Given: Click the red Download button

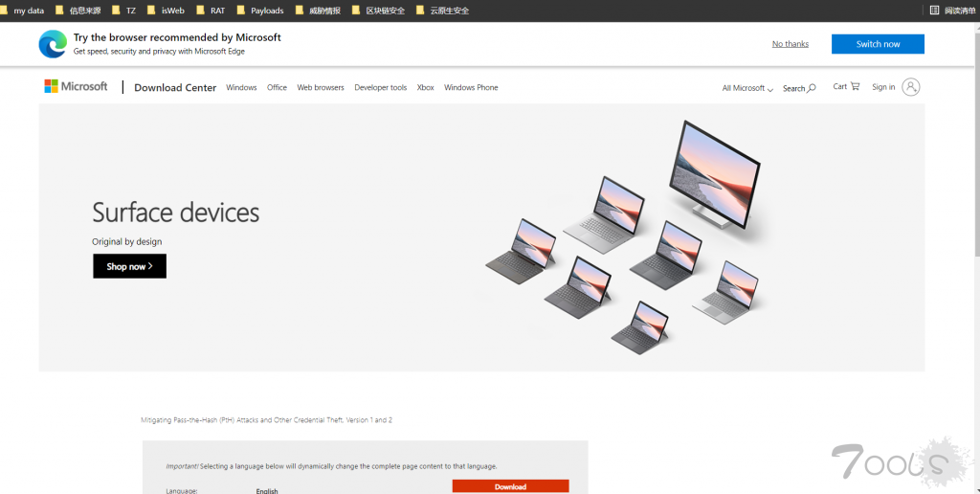Looking at the screenshot, I should [x=510, y=486].
